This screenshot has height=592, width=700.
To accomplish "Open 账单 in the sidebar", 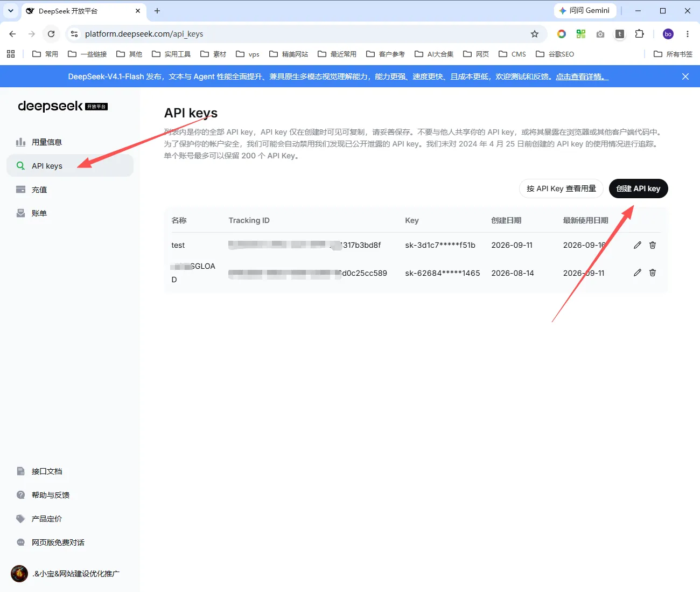I will point(70,213).
